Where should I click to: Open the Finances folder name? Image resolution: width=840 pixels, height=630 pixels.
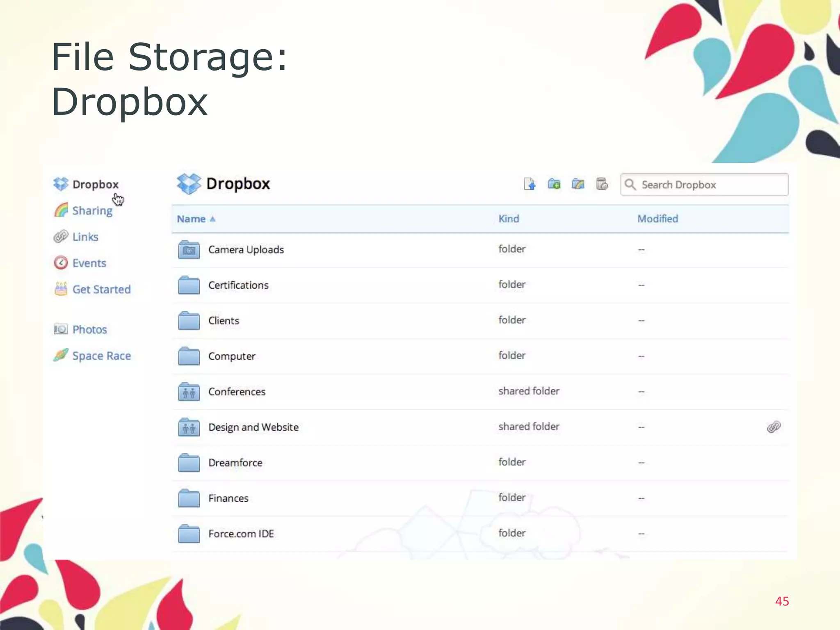coord(228,498)
